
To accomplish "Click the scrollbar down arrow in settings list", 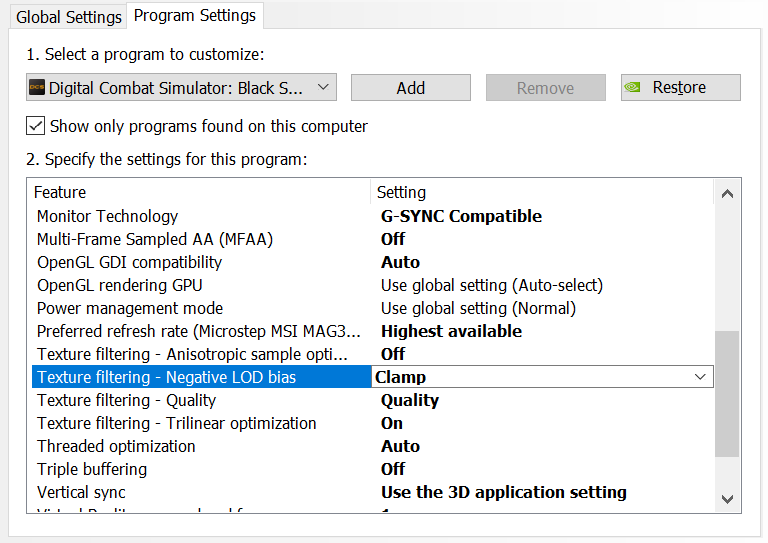I will point(727,499).
